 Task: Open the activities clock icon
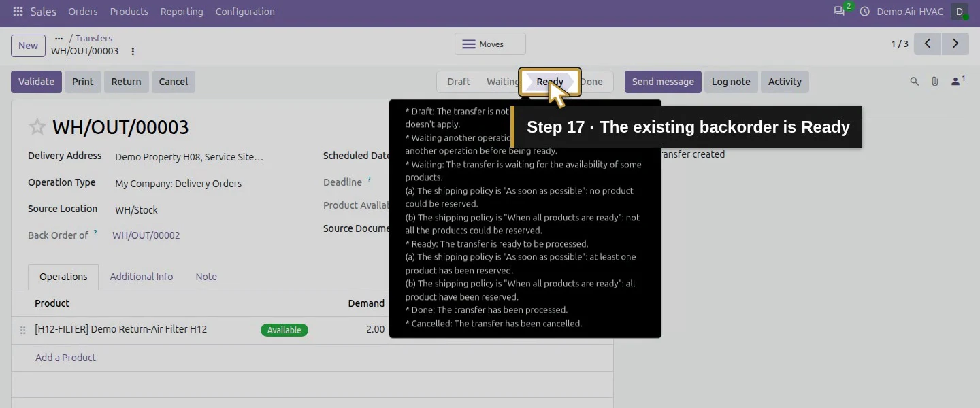coord(865,12)
